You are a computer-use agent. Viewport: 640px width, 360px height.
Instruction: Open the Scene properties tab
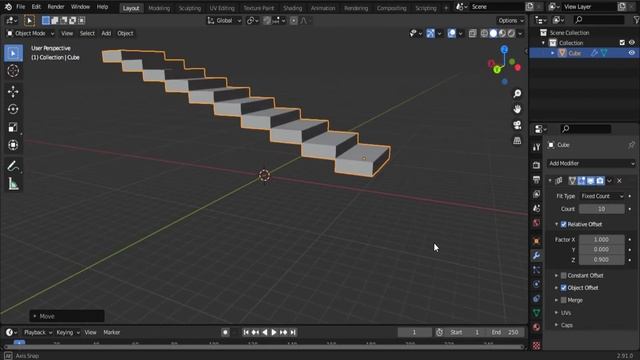pos(536,209)
